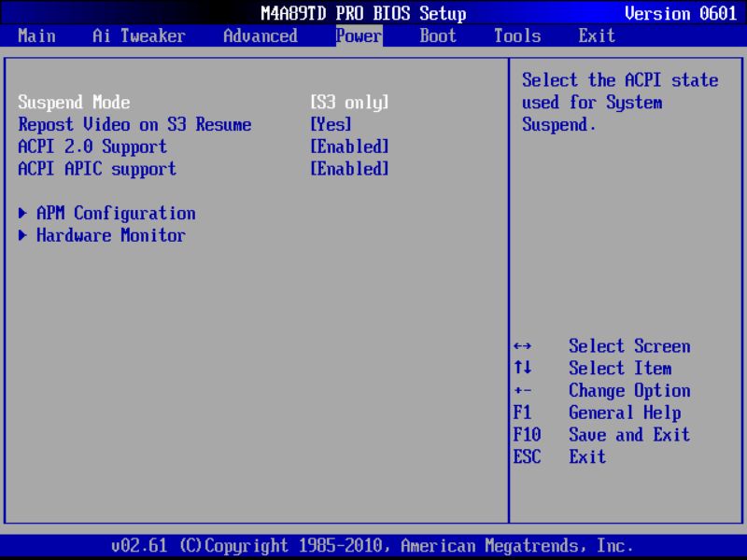Click the [S3 only] value field
This screenshot has width=747, height=560.
click(349, 103)
